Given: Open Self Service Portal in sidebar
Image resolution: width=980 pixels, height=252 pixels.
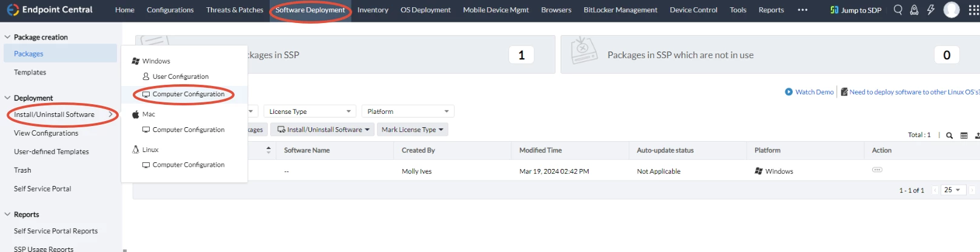Looking at the screenshot, I should tap(42, 188).
